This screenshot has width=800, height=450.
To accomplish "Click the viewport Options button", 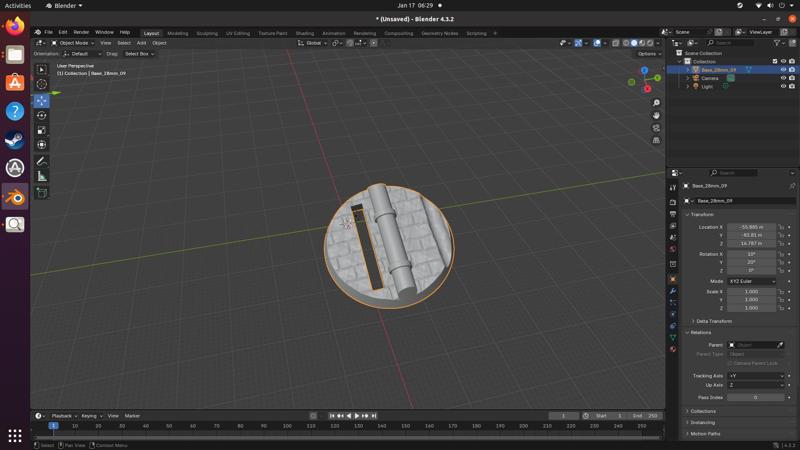I will pos(648,54).
